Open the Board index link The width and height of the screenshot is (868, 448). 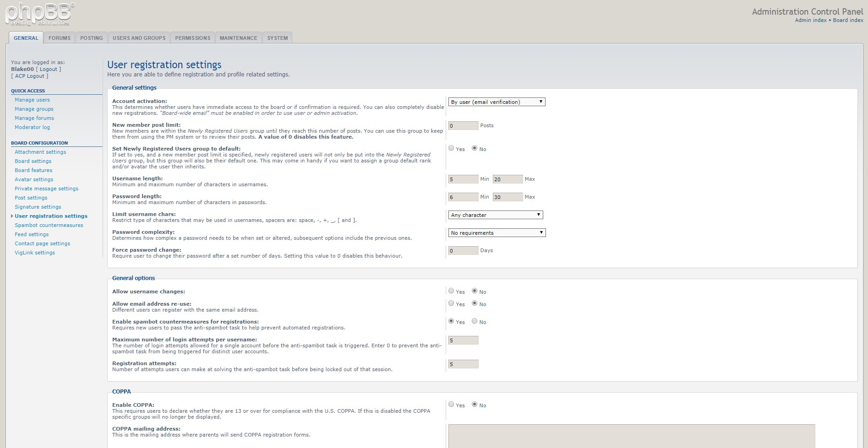848,20
